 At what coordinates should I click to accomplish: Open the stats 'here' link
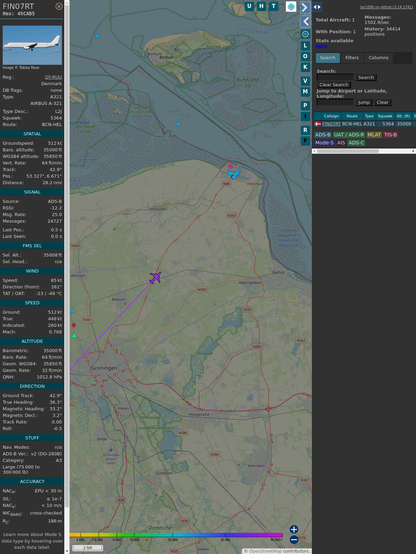(321, 46)
